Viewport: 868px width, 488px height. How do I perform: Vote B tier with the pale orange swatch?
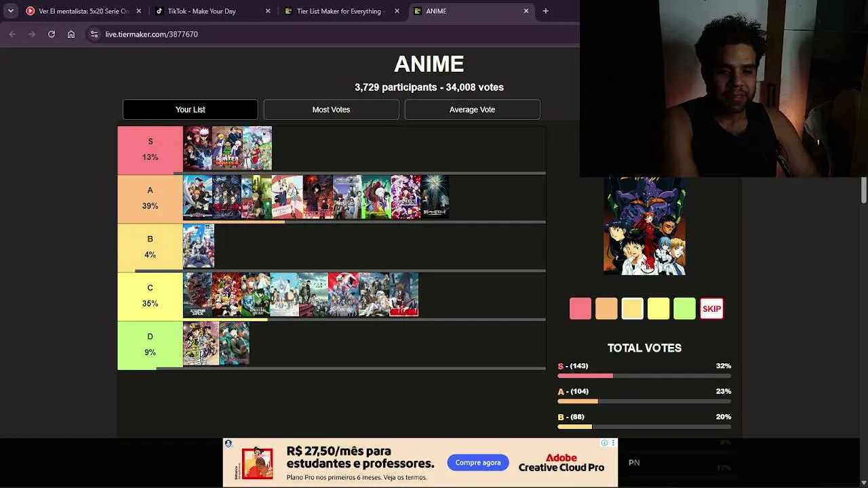pos(633,308)
